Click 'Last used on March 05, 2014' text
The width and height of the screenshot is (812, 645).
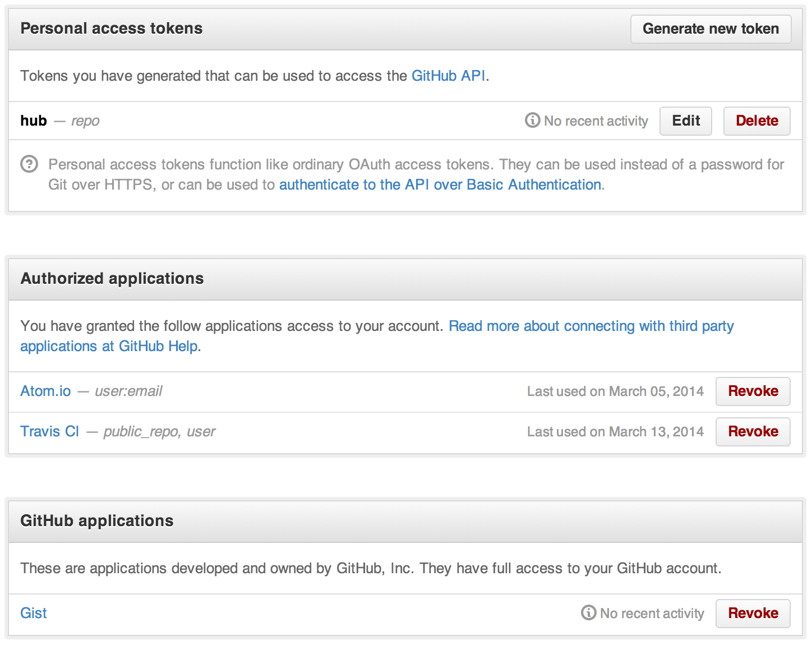pos(615,391)
